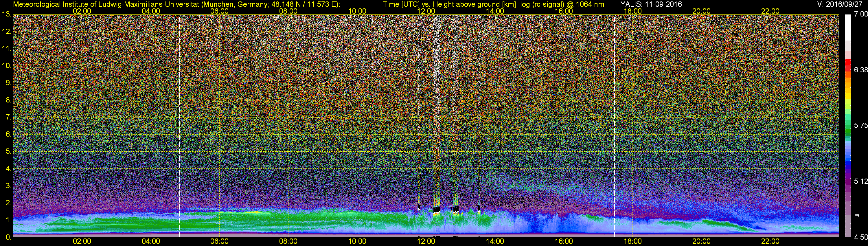
Task: Click the Meteorological Institute Ludwig-Maximilians-Universität title text
Action: pos(176,4)
